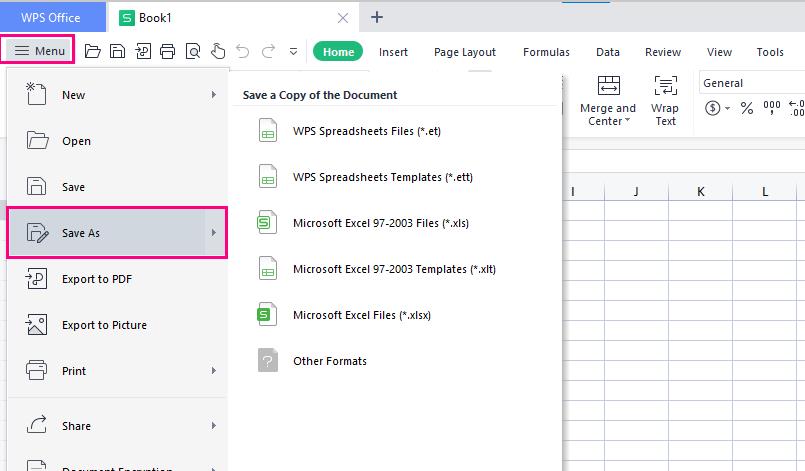Switch to the Home tab
The image size is (805, 471).
pos(338,52)
